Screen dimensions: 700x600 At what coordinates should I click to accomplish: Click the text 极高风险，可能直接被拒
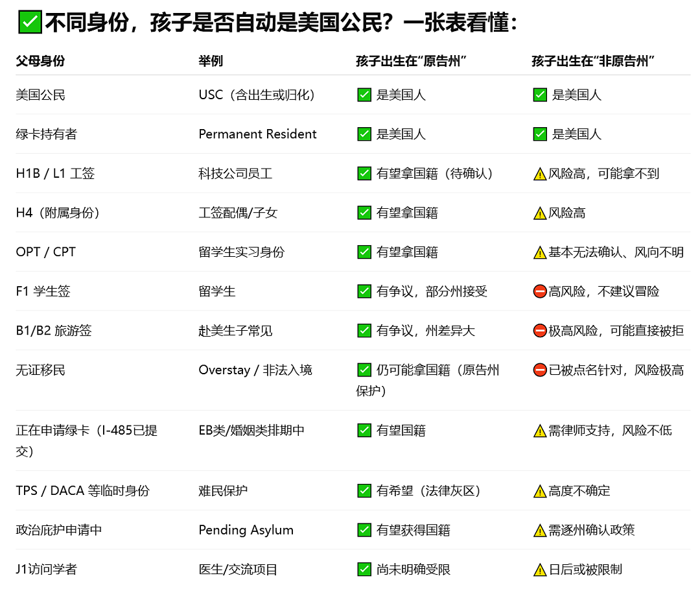pyautogui.click(x=616, y=331)
